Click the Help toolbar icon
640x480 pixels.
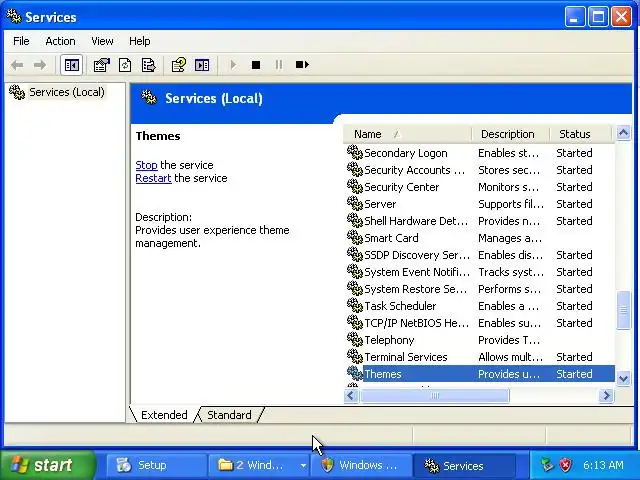[178, 65]
